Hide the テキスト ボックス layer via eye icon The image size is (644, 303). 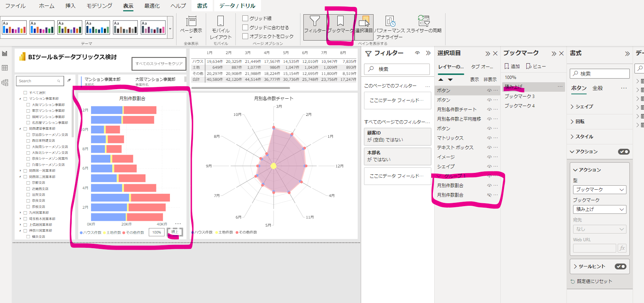pos(489,147)
